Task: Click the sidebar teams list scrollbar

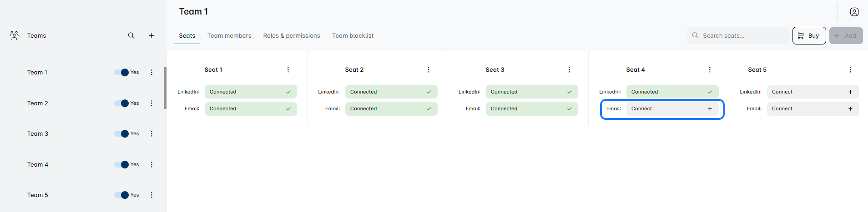Action: click(165, 88)
